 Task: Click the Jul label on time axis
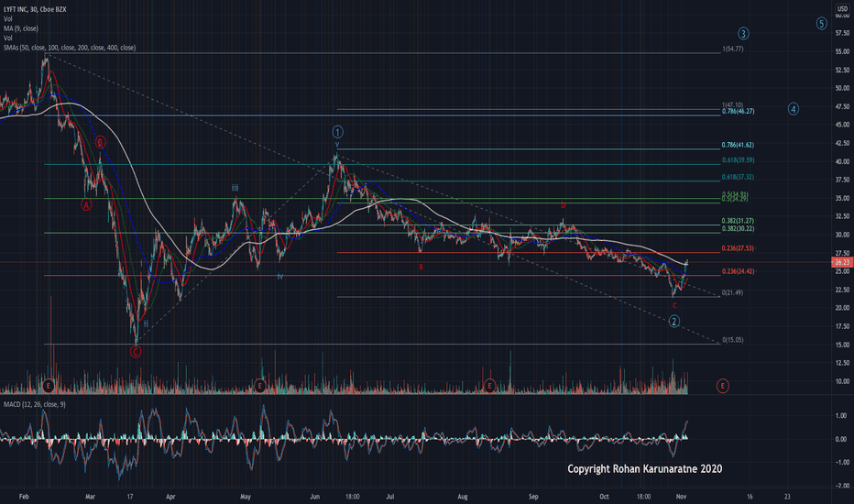[389, 497]
